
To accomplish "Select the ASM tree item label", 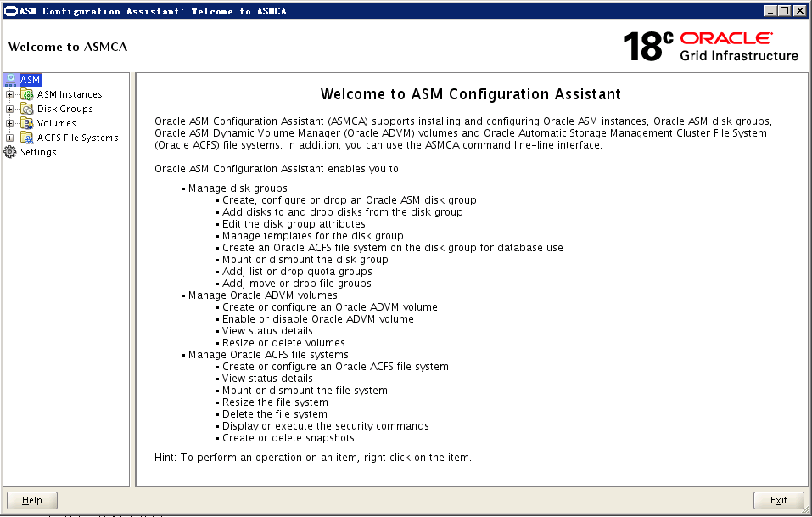I will (30, 80).
